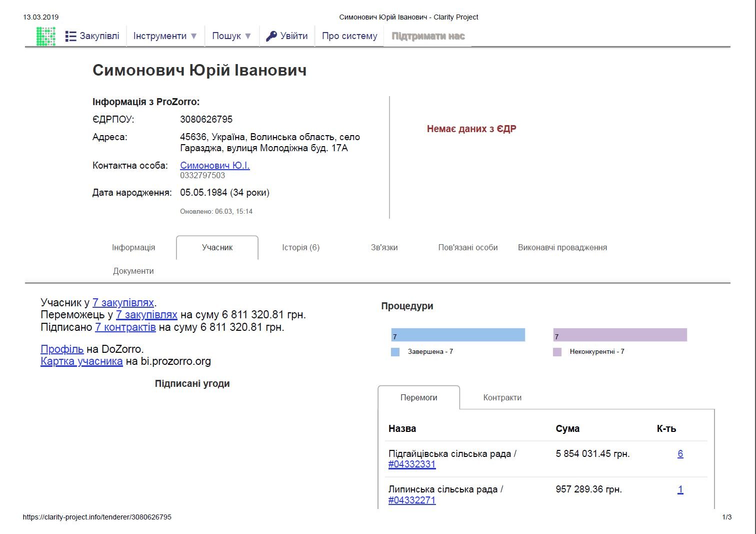Click the purple Неконкурентні legend swatch
This screenshot has height=534, width=756.
point(557,352)
